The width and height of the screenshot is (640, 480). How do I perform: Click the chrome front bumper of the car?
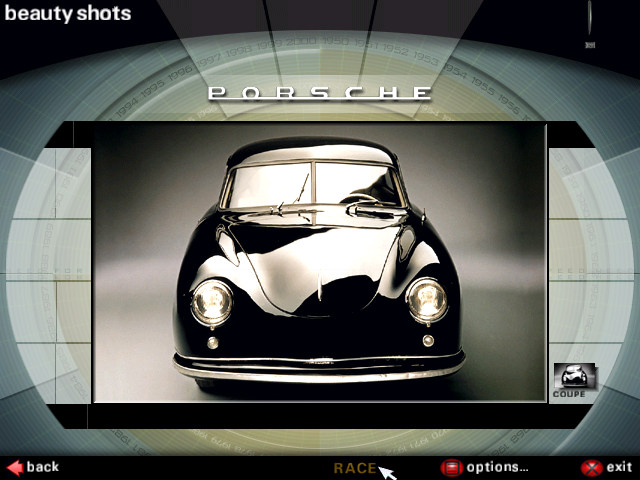point(318,364)
